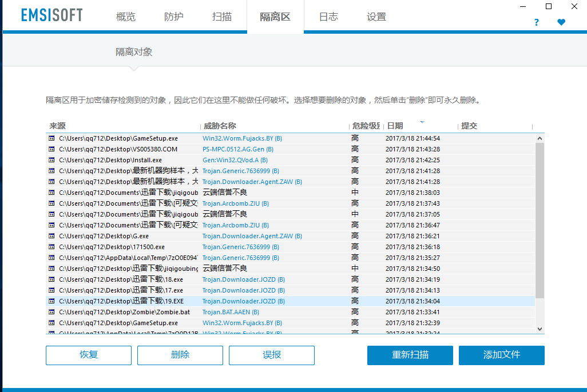Open the Gen:Win32.QVod.A (B) threat link
Image resolution: width=587 pixels, height=392 pixels.
point(235,160)
